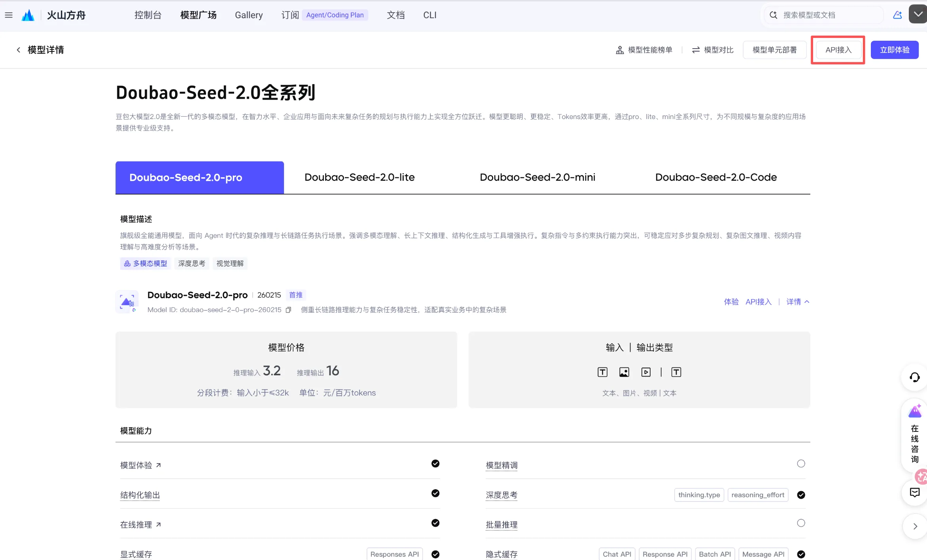Click the 模型体验 checkmark indicator
The image size is (927, 560).
click(435, 464)
